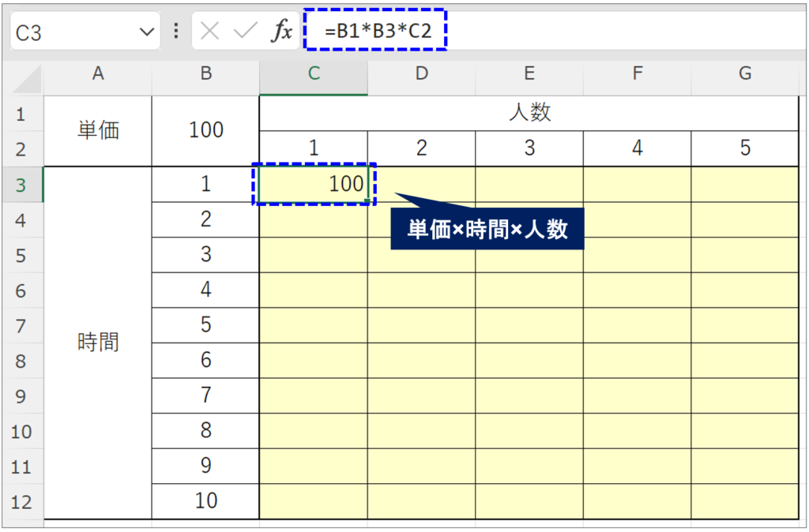The image size is (809, 532).
Task: Select cell C3 showing 100
Action: point(314,184)
